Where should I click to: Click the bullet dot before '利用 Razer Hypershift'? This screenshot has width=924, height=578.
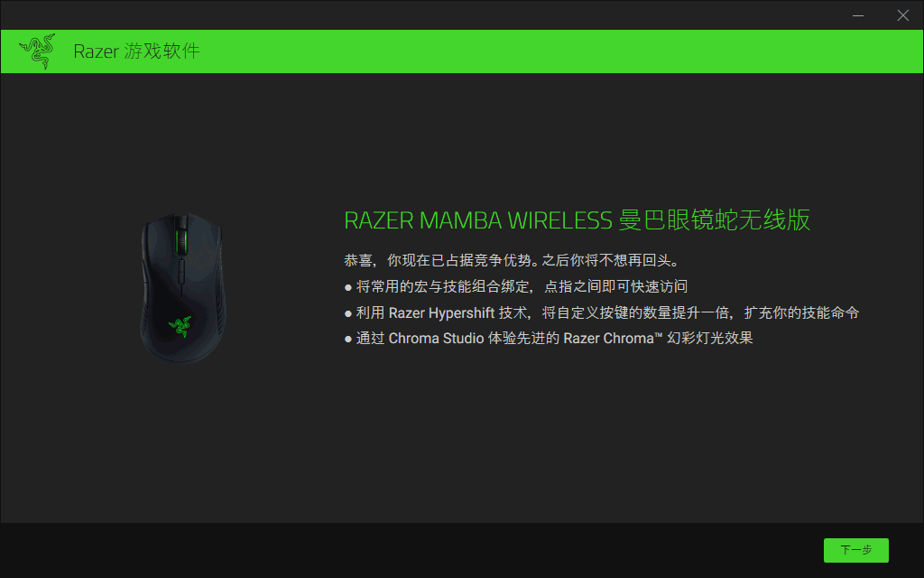(x=348, y=313)
